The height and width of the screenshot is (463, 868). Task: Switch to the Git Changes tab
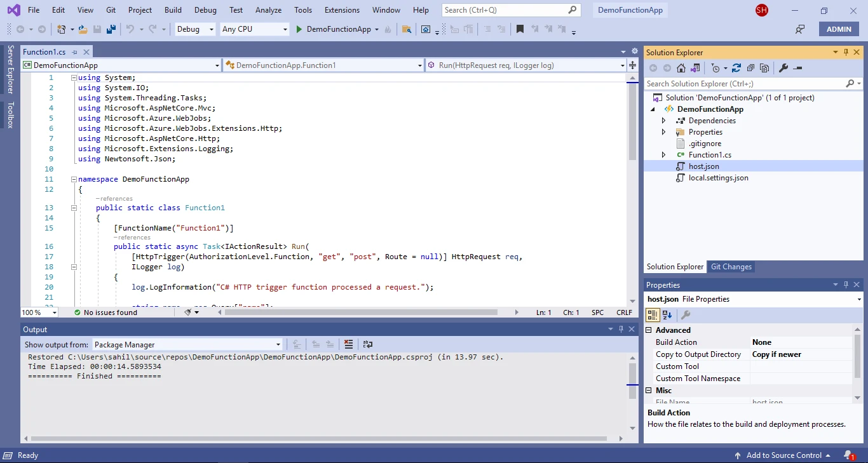pos(731,267)
